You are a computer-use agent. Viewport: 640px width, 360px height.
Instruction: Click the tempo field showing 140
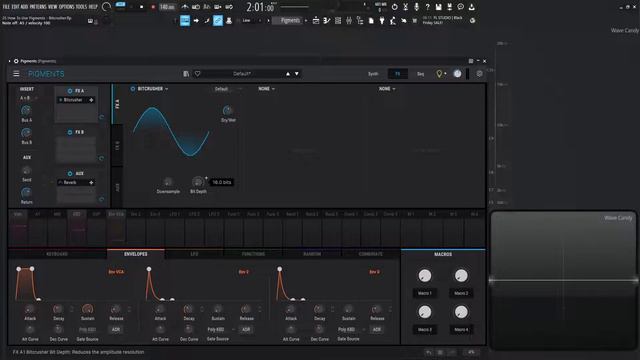pos(167,7)
